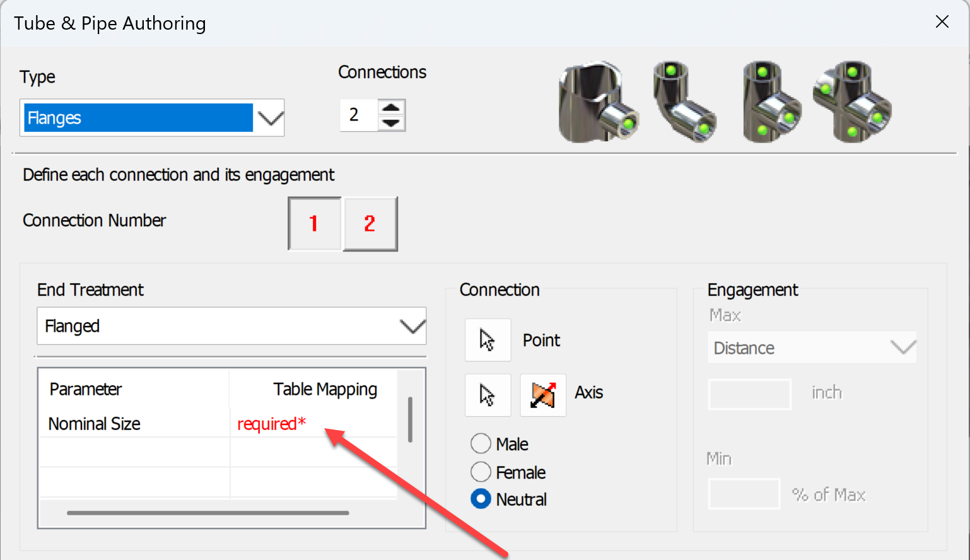Click the tee fitting preview image
This screenshot has width=970, height=560.
click(x=771, y=101)
